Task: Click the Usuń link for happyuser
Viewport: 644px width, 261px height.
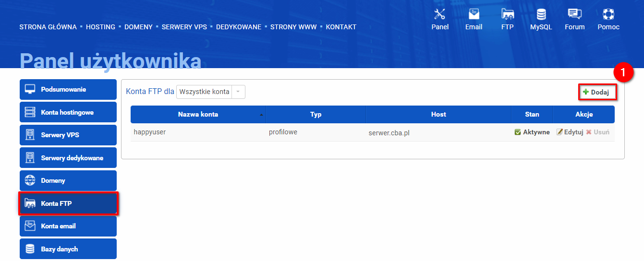Action: point(601,132)
